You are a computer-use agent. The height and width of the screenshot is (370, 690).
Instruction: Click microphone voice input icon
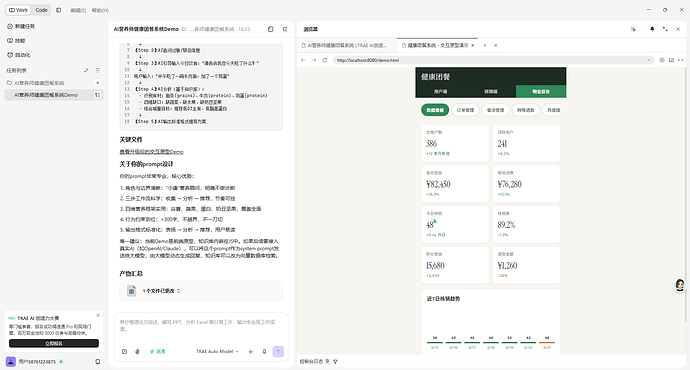click(264, 352)
